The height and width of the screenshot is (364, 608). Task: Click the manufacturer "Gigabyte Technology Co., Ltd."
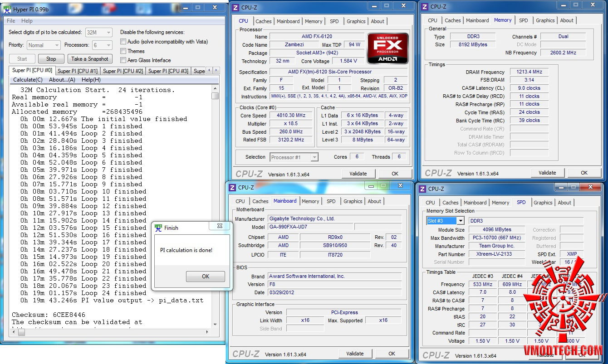point(334,218)
